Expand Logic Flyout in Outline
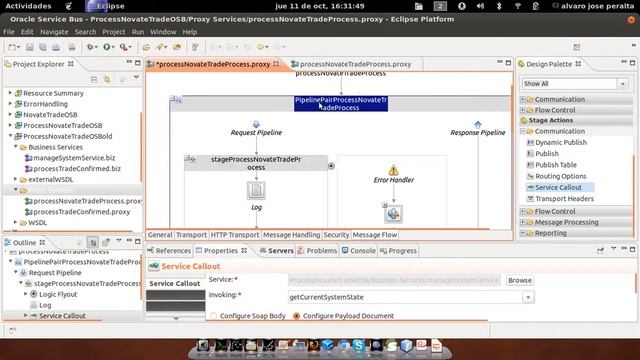This screenshot has height=360, width=640. click(x=26, y=294)
